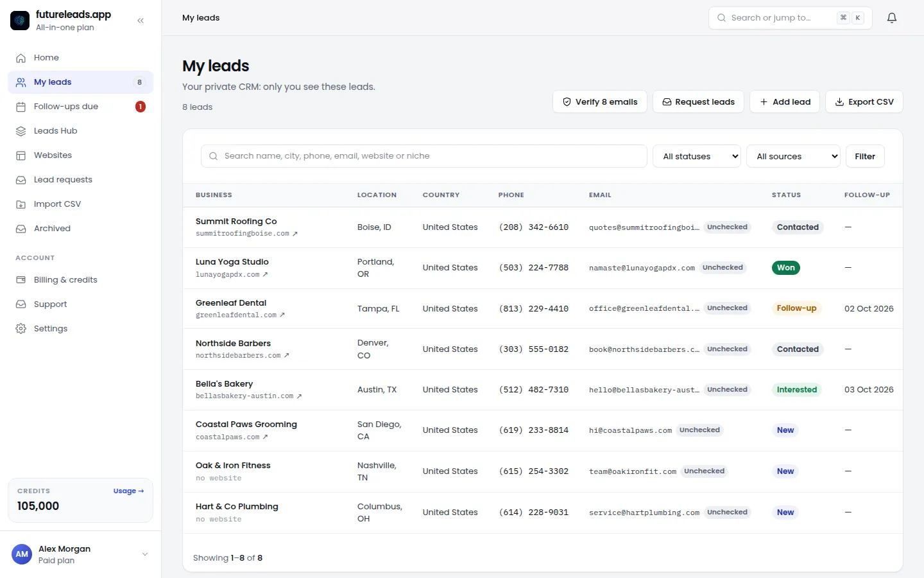924x578 pixels.
Task: Click the Interested status badge for Bella's Bakery
Action: coord(797,390)
